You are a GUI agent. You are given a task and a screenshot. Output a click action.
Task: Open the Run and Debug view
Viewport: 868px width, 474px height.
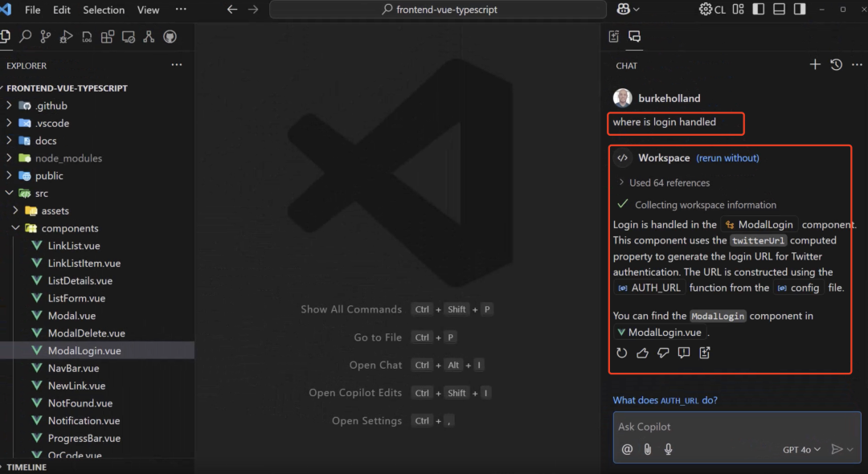pyautogui.click(x=66, y=36)
